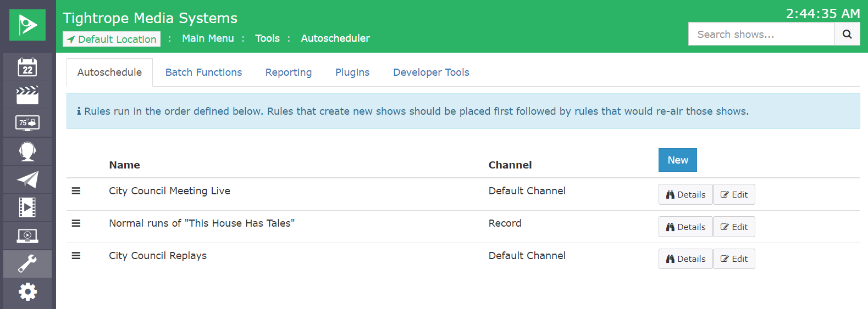
Task: Click the clapperboard shows icon
Action: pyautogui.click(x=27, y=95)
